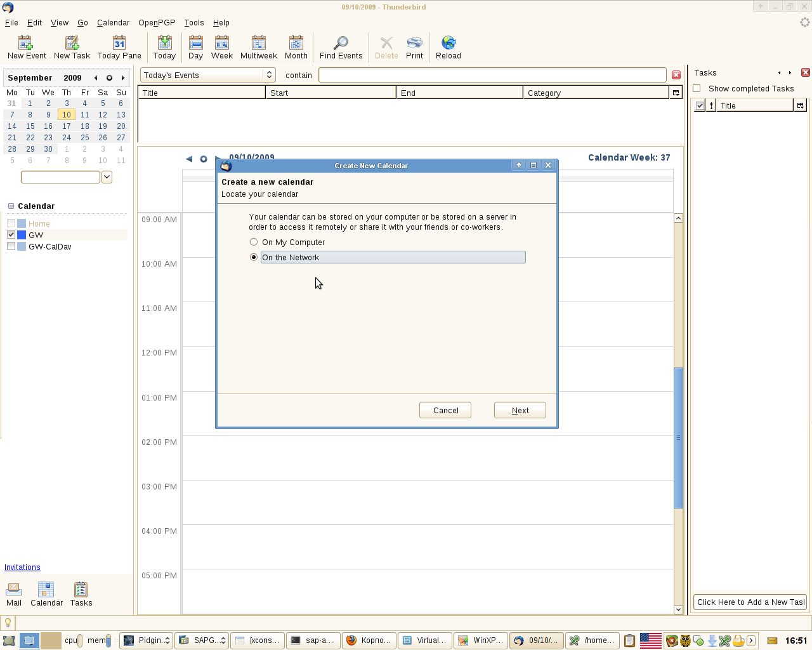Open the Calendar menu

coord(113,22)
